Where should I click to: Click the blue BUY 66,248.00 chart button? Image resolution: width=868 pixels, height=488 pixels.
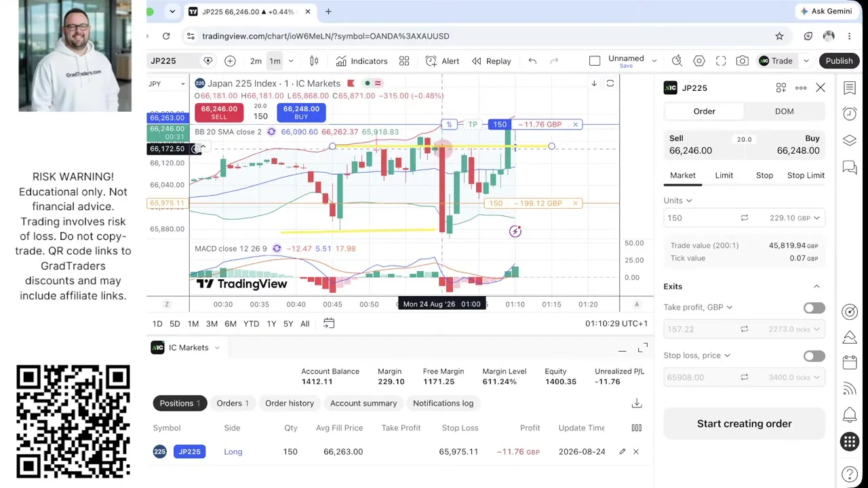(301, 113)
